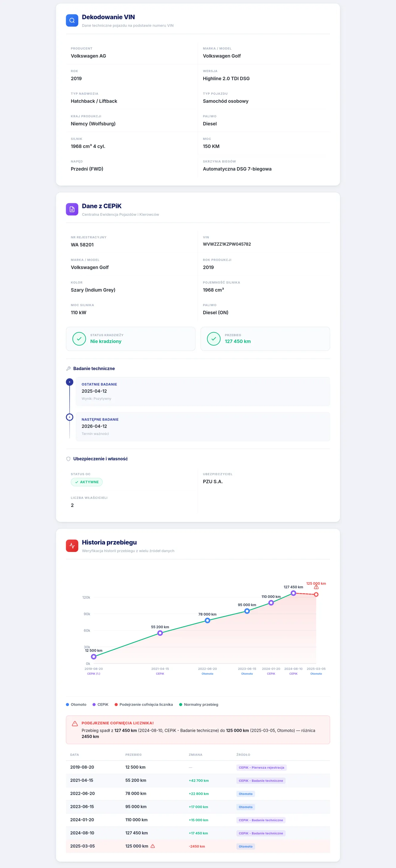Click the warning triangle above the last chart point
The image size is (396, 868).
tap(316, 587)
